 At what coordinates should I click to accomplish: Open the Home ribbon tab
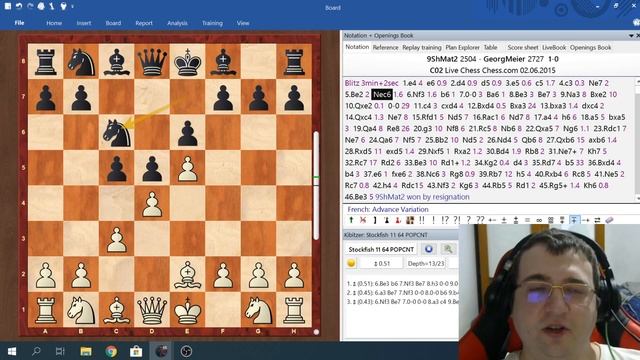[54, 23]
